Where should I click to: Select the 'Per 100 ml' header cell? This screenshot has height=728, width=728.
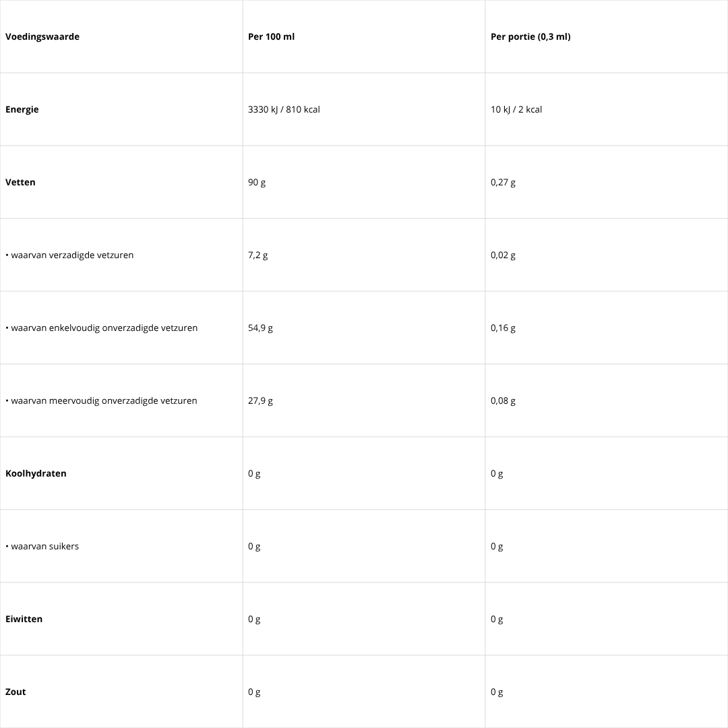pyautogui.click(x=271, y=36)
